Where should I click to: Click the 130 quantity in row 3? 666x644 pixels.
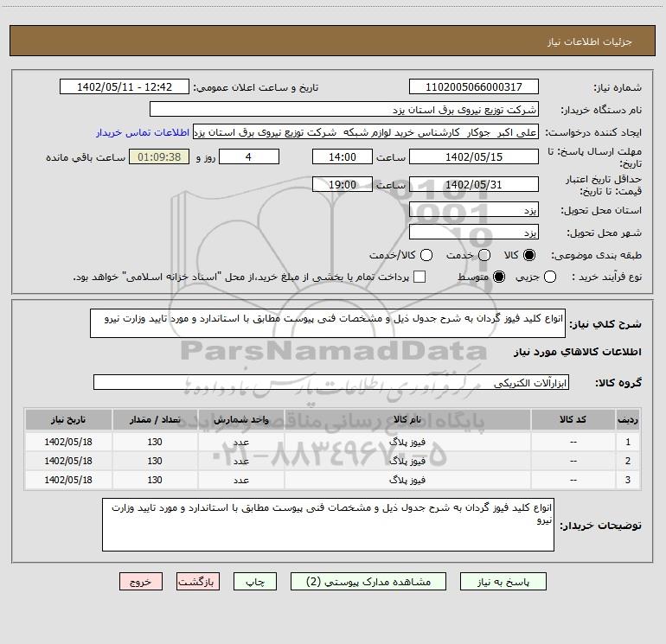[x=155, y=480]
